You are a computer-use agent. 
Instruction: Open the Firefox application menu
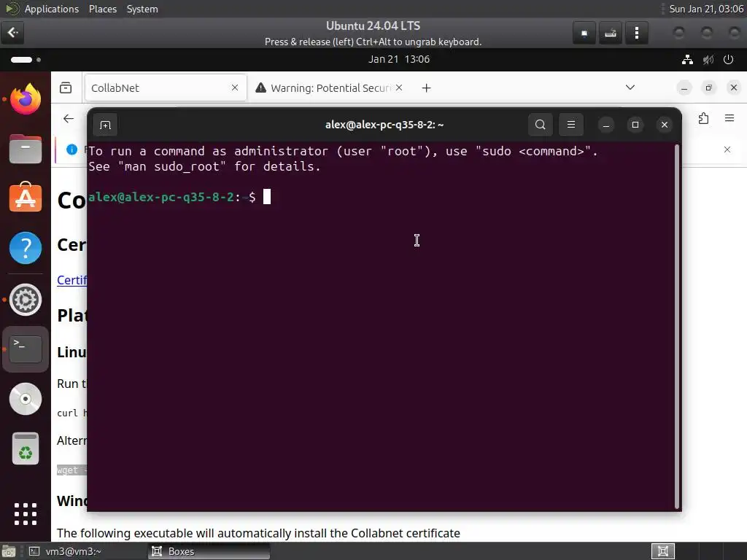pos(729,118)
